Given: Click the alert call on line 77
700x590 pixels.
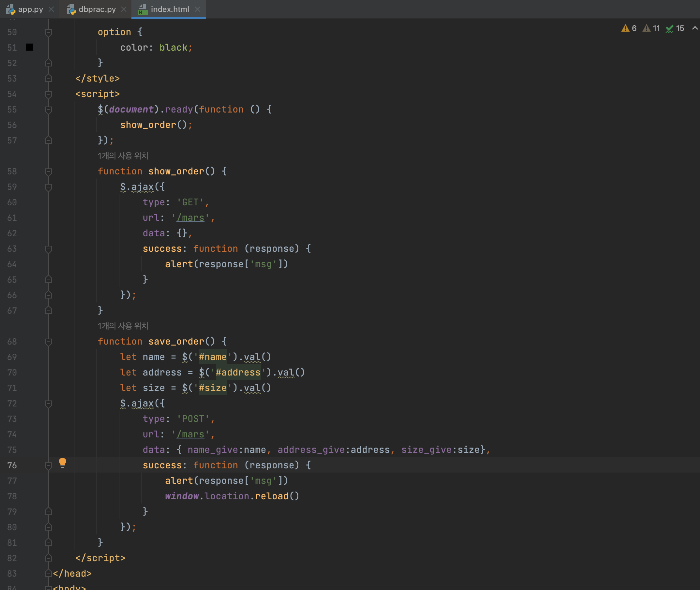Looking at the screenshot, I should coord(179,481).
